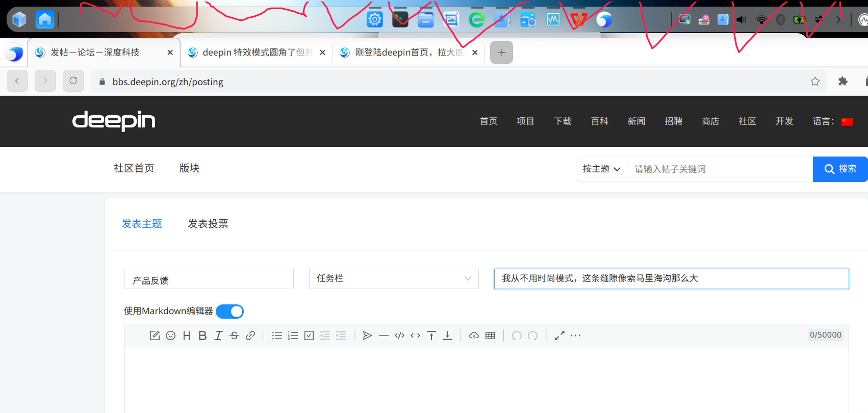Expand the 按主题 search type dropdown

click(602, 169)
